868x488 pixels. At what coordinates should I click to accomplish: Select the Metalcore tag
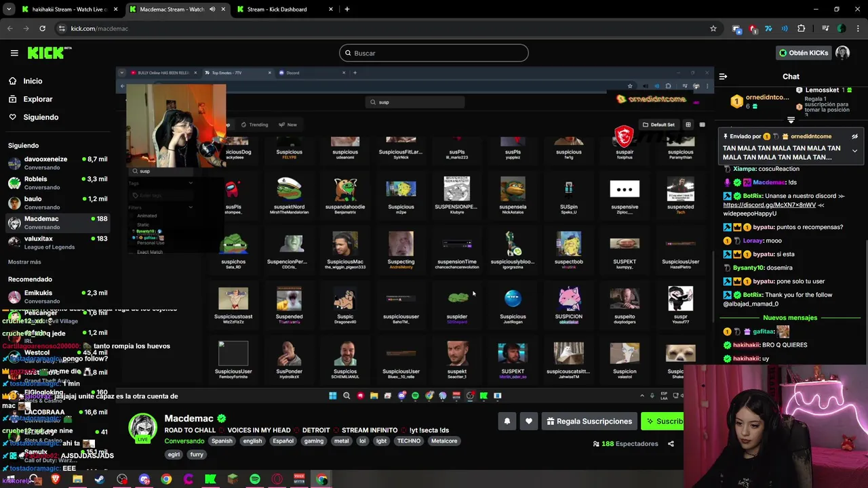coord(444,441)
